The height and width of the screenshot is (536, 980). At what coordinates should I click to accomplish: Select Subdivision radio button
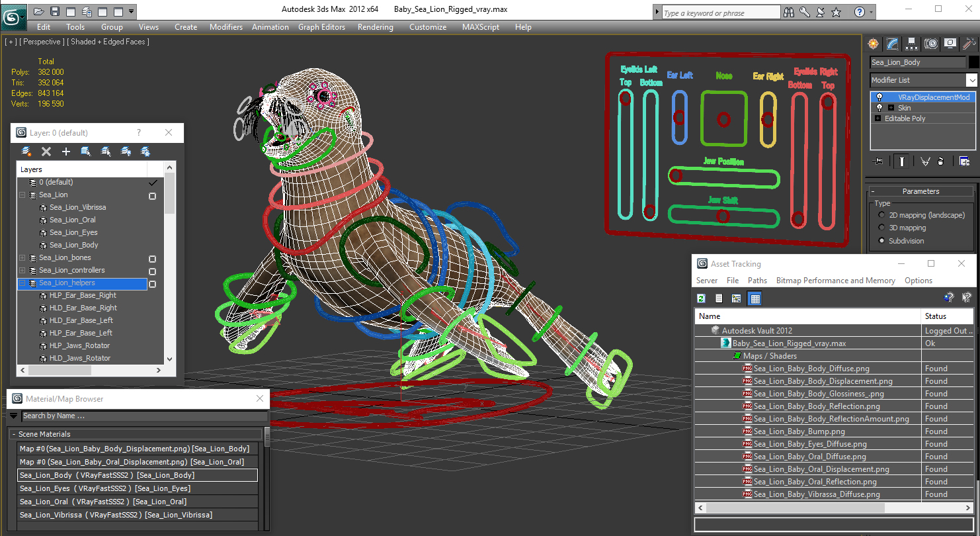coord(881,241)
